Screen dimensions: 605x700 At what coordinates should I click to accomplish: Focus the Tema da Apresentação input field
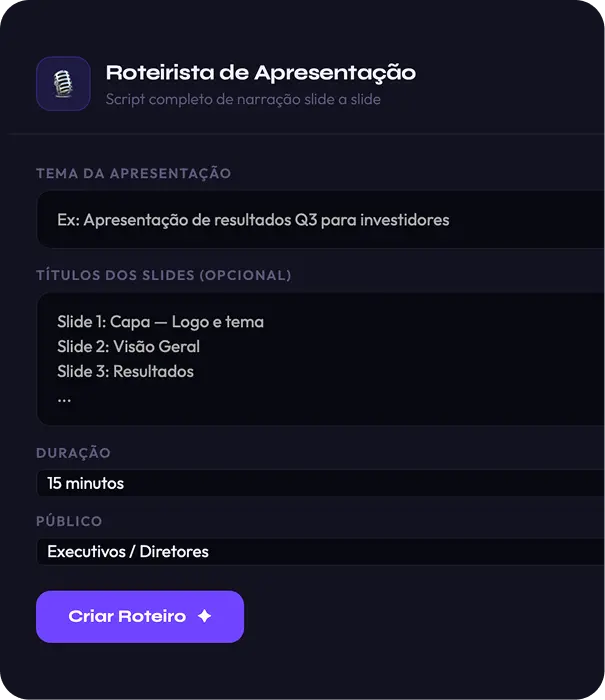pyautogui.click(x=321, y=220)
